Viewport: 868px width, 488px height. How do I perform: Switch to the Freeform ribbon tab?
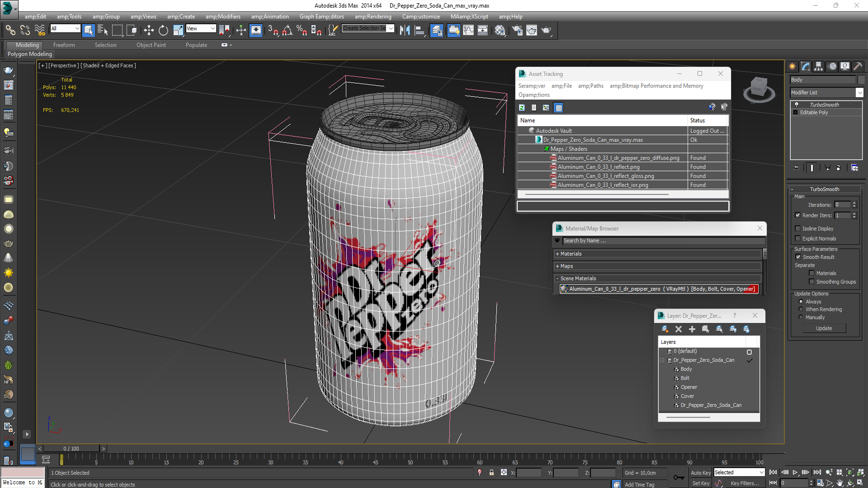(x=64, y=45)
